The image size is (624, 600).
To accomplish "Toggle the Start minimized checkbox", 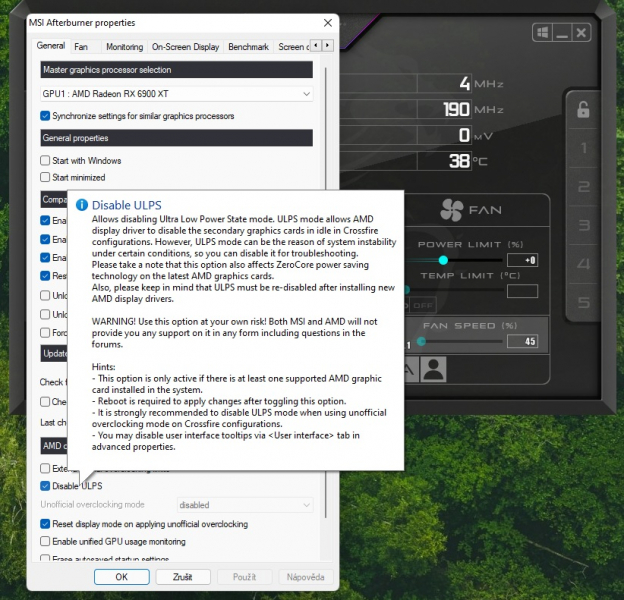I will tap(45, 177).
